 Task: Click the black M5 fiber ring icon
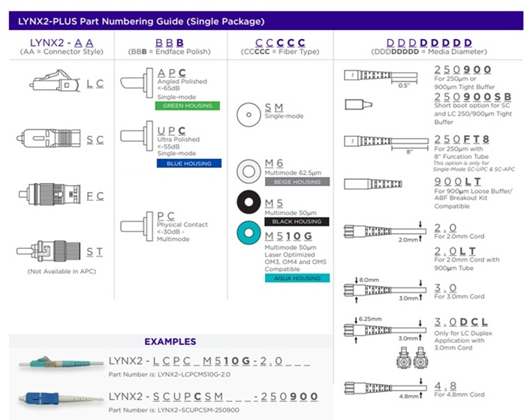click(x=247, y=205)
